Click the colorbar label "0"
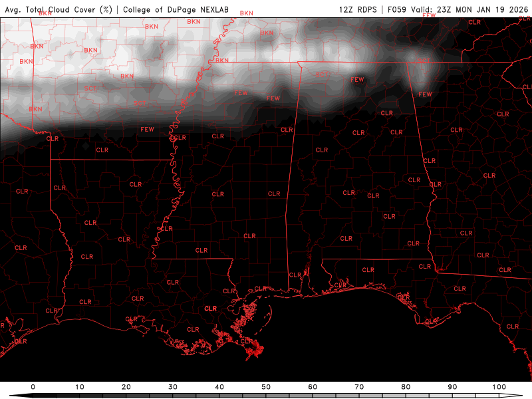Screen dimensions: 532x399 [x=33, y=387]
